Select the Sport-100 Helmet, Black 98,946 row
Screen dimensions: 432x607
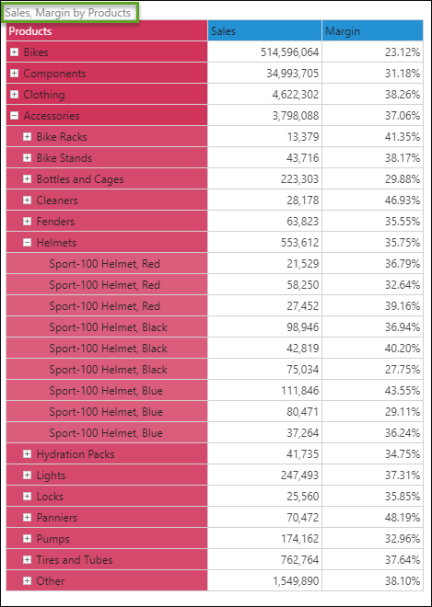(215, 327)
